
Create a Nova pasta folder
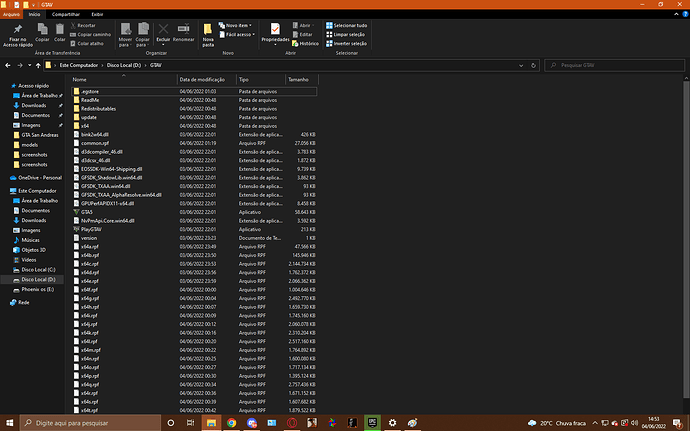coord(208,35)
